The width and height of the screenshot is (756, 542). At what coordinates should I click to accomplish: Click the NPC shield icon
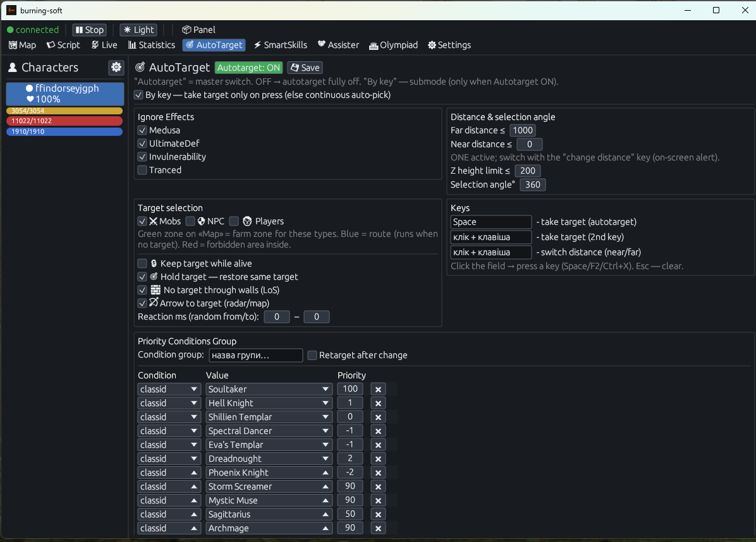point(202,221)
